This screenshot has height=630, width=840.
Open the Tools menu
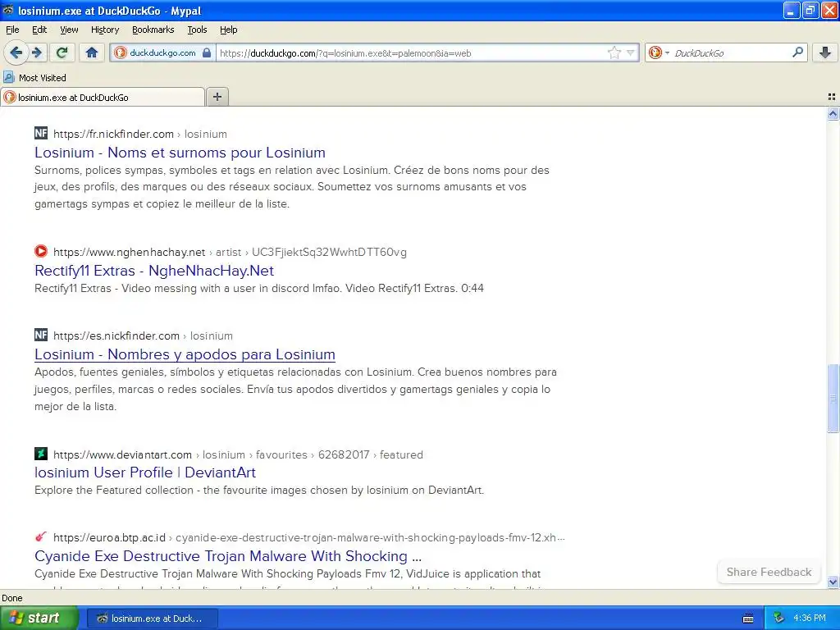(197, 30)
